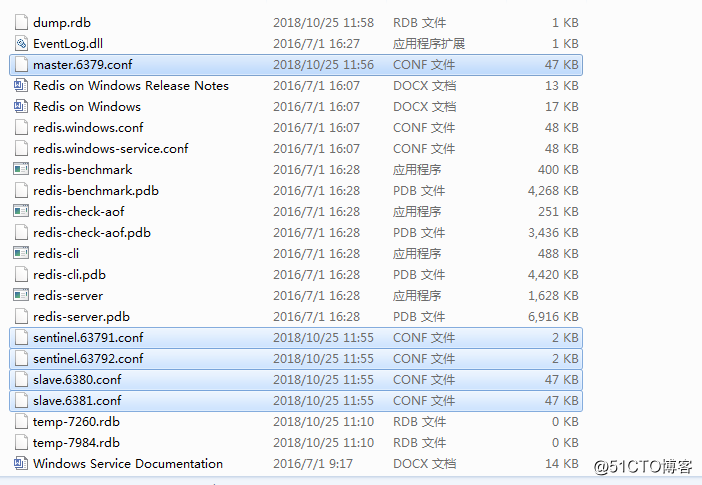Click the master.6379.conf file icon

[x=21, y=64]
